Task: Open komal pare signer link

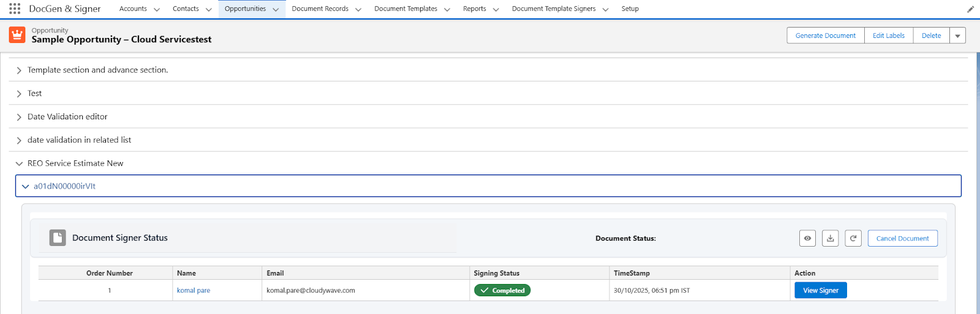Action: (194, 290)
